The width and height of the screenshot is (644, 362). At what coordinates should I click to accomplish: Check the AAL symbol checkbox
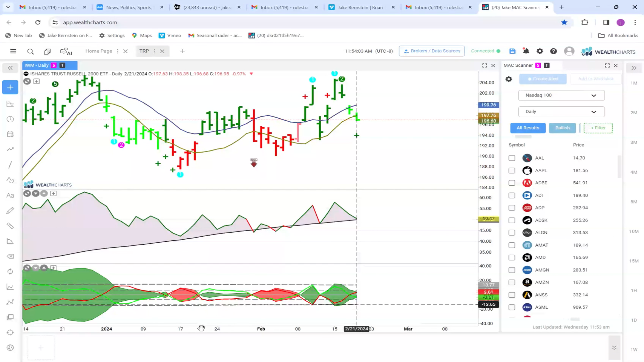512,158
